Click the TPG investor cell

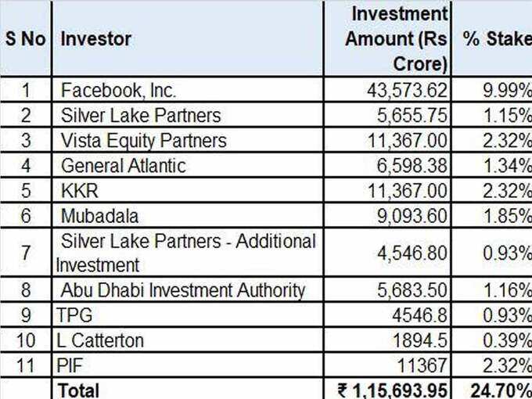[188, 315]
